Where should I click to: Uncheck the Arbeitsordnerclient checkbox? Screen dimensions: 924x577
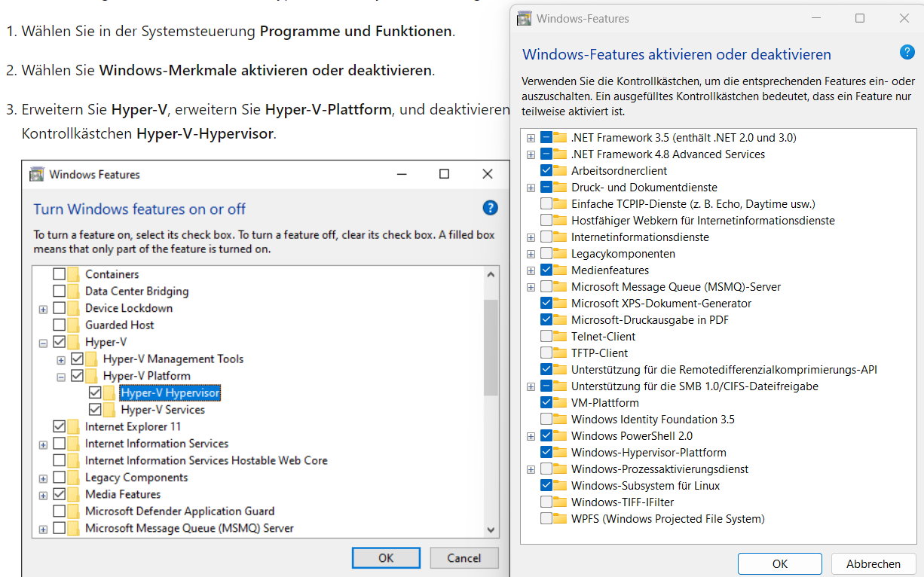pos(546,170)
